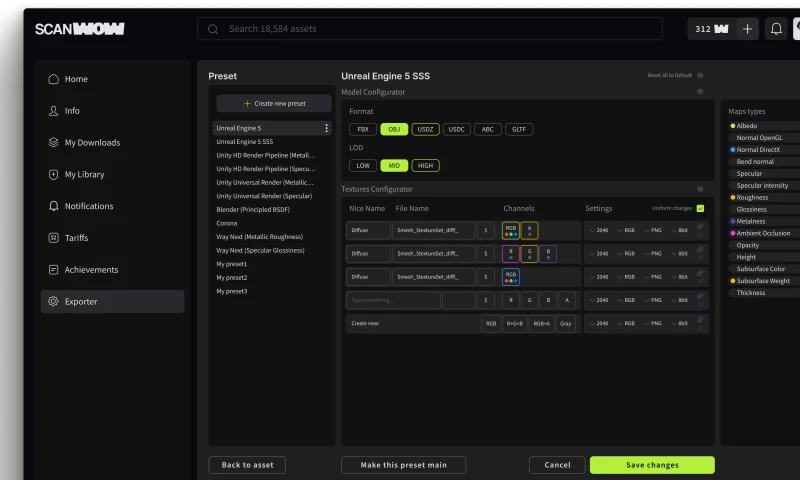Click the plus icon next to 312 credits

pyautogui.click(x=747, y=29)
